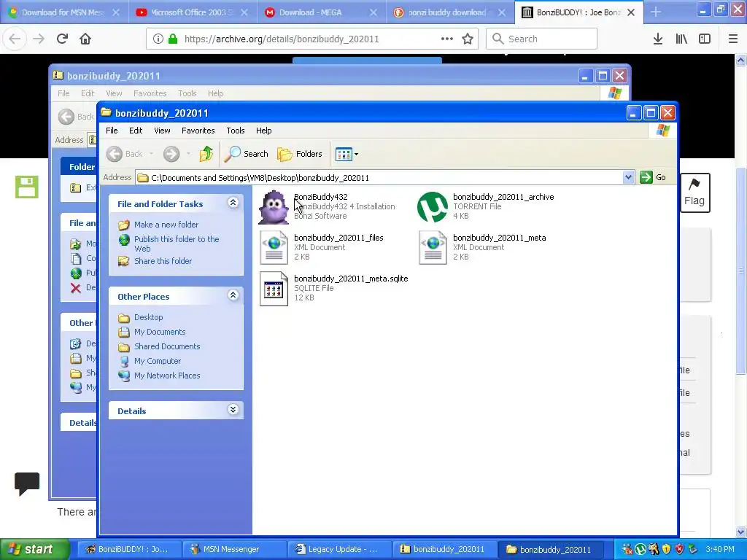Open the Firefox library icon

(x=681, y=39)
